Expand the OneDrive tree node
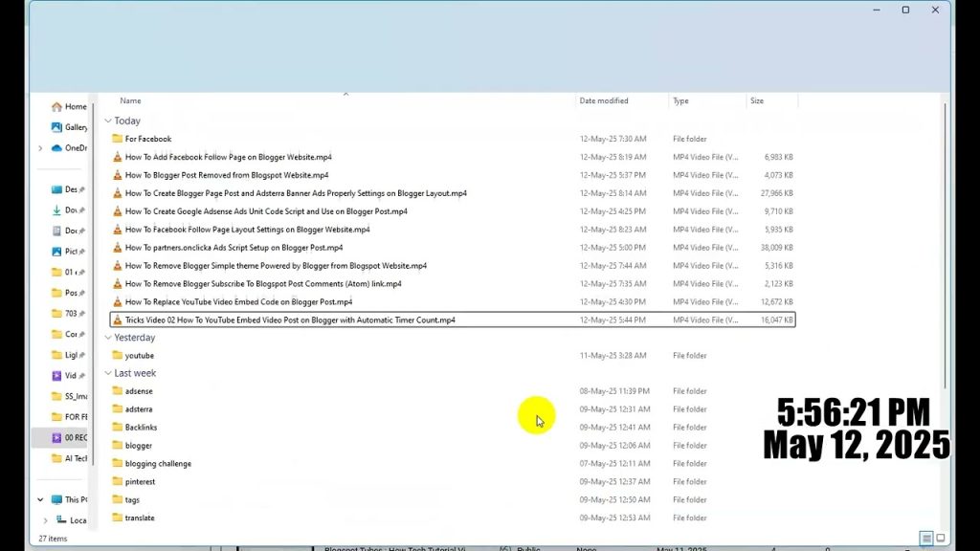This screenshot has height=551, width=980. click(x=40, y=148)
